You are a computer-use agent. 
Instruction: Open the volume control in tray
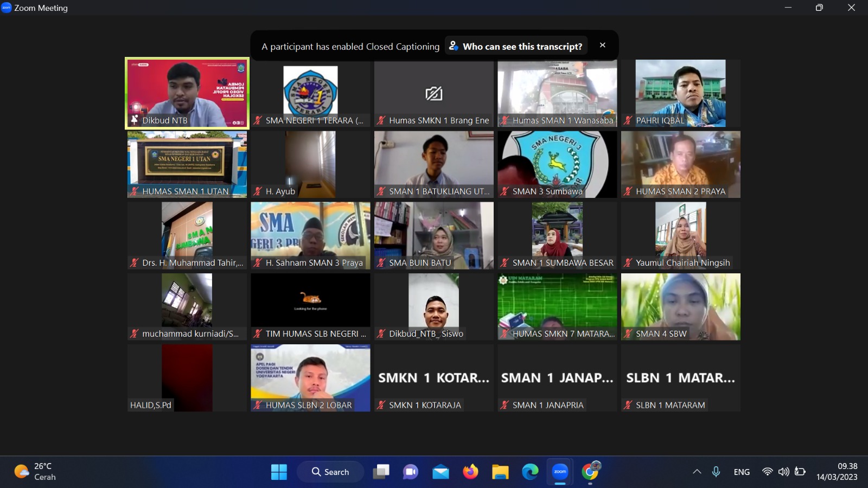coord(783,472)
